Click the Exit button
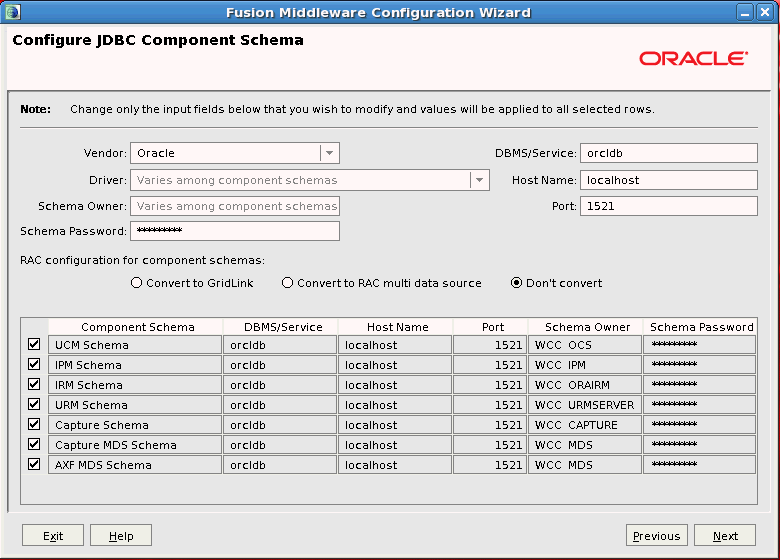This screenshot has width=780, height=560. [x=53, y=536]
